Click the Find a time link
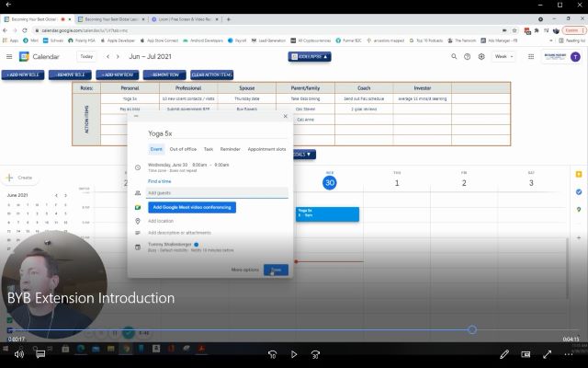 (x=159, y=181)
